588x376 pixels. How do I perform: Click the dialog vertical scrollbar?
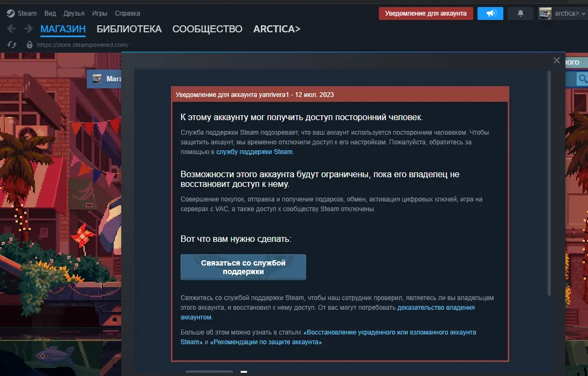(549, 184)
